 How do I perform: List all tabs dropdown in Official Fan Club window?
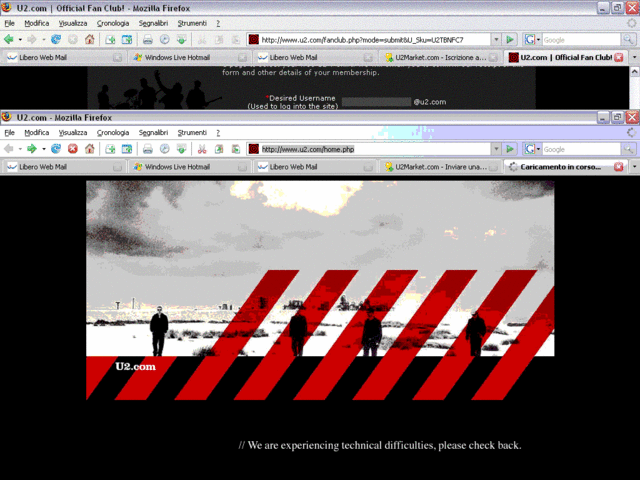tap(634, 58)
